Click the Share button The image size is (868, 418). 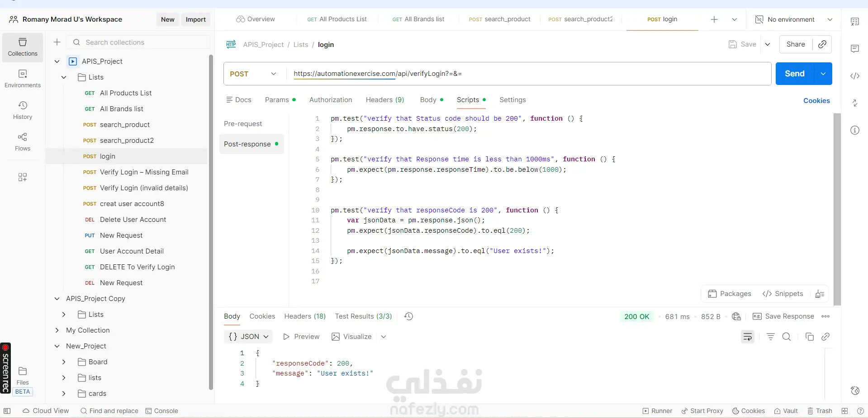pyautogui.click(x=796, y=44)
